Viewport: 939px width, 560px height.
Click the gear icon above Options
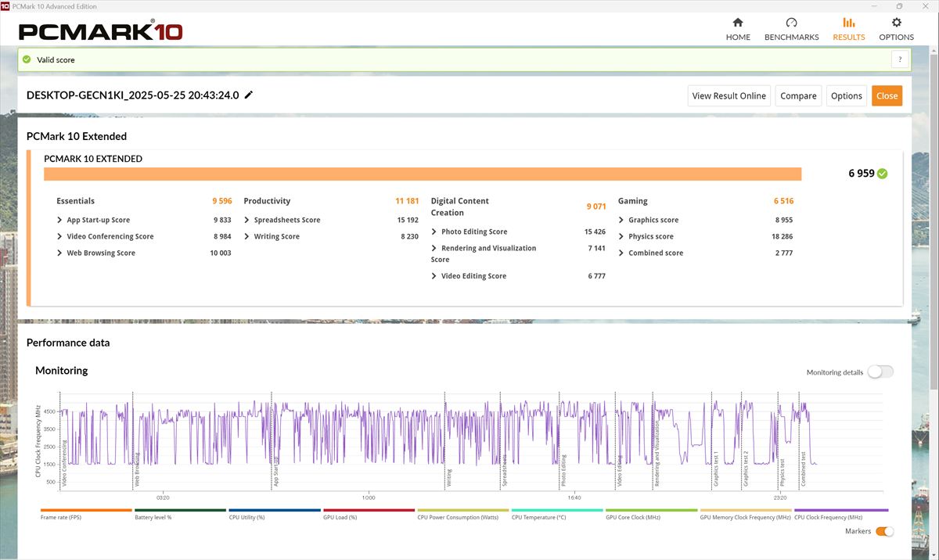pyautogui.click(x=897, y=23)
